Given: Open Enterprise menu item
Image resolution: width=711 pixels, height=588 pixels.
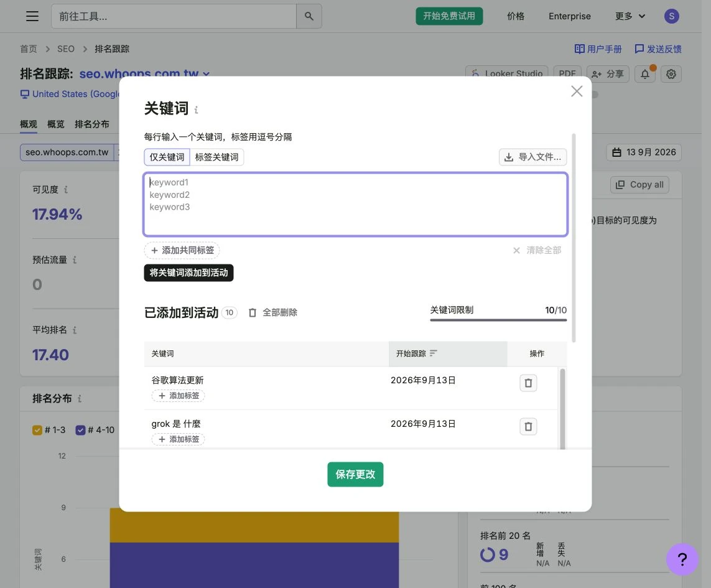Looking at the screenshot, I should (570, 16).
